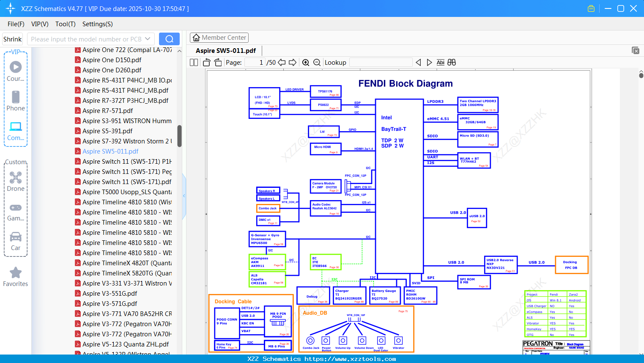Click the panel restore icon at top right
644x363 pixels.
(x=636, y=50)
